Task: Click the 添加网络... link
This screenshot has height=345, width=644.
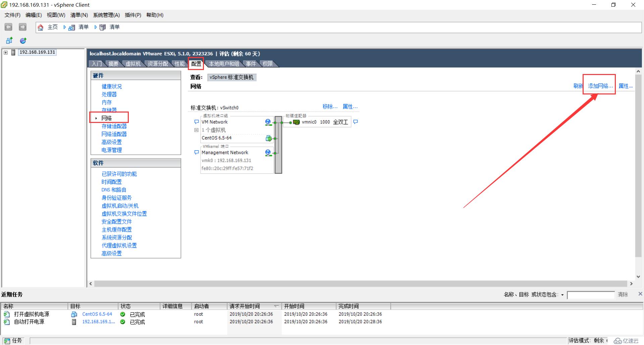Action: (x=600, y=86)
